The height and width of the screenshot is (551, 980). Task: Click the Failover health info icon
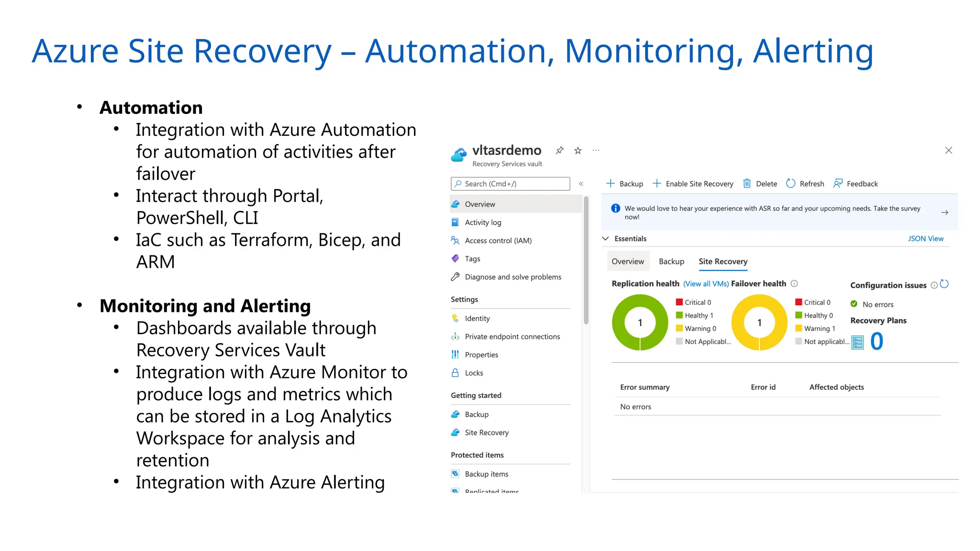794,284
